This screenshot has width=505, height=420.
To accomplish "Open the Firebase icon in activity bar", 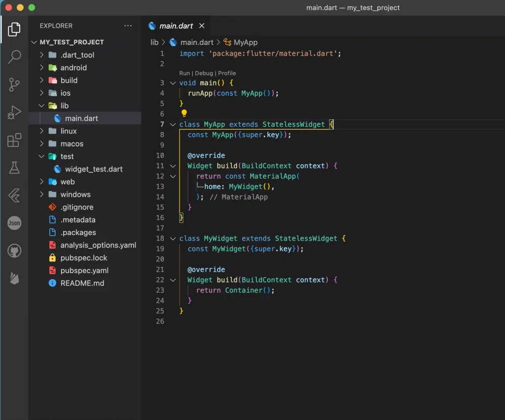I will pos(14,279).
